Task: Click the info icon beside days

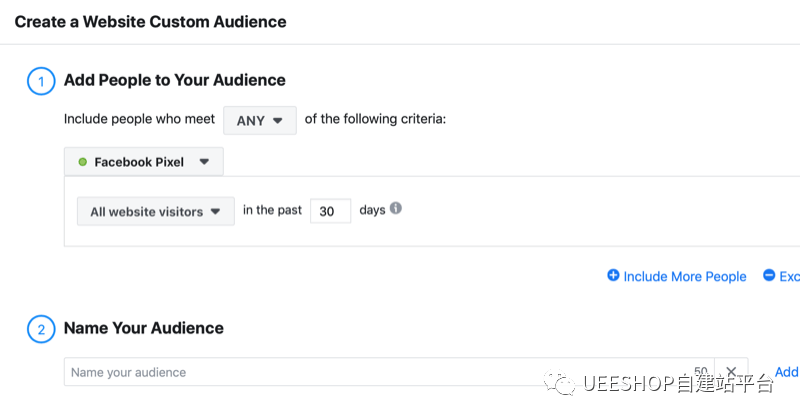Action: (x=396, y=209)
